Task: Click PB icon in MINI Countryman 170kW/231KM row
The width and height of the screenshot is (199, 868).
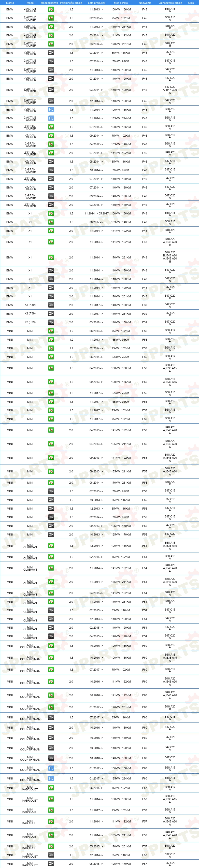Action: [51, 707]
